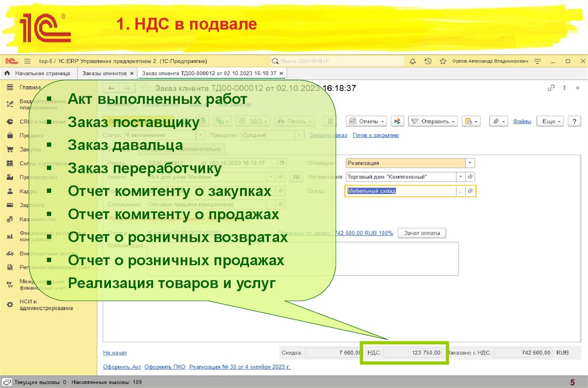
Task: Close the Заказ клиента ТД00-000012 tab
Action: click(281, 73)
